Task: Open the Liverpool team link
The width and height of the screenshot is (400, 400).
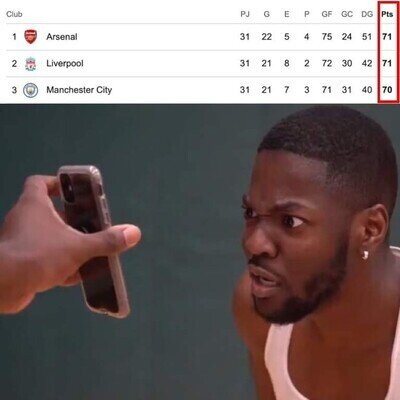Action: coord(65,63)
